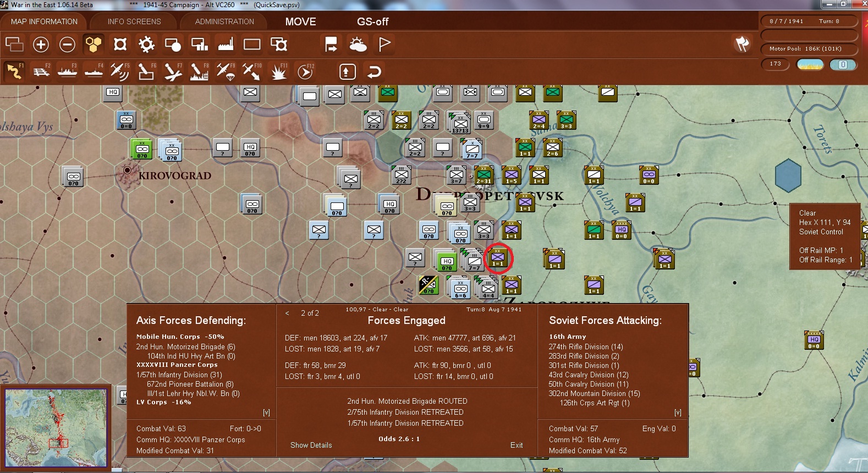Click the factory icon in toolbar

[226, 44]
